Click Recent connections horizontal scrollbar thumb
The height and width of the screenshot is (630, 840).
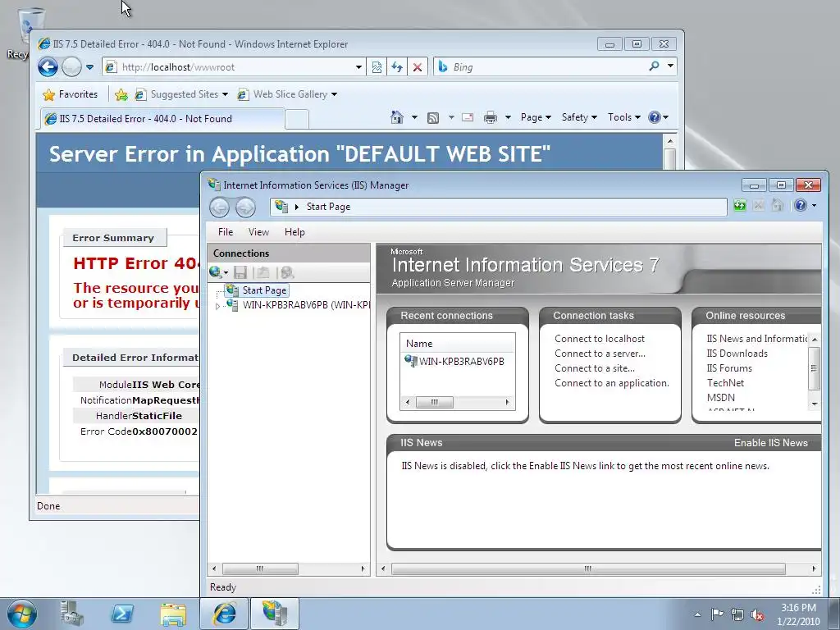tap(435, 402)
